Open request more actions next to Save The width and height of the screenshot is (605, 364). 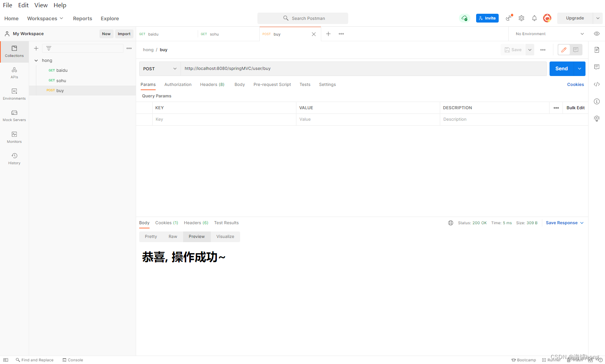tap(543, 50)
